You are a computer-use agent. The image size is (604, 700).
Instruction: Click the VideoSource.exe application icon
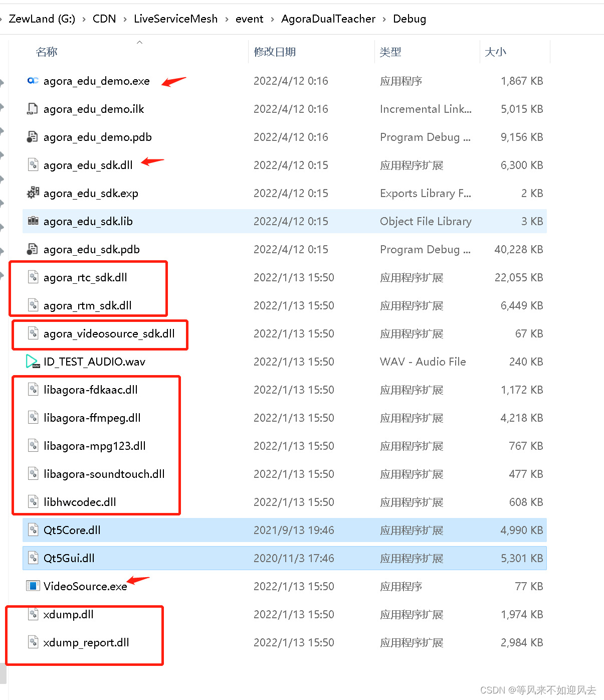coord(33,586)
